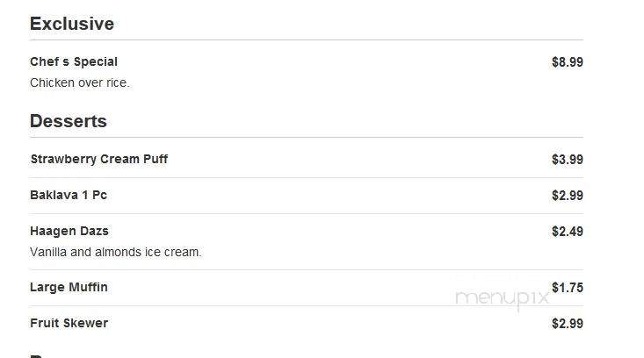644x358 pixels.
Task: Select the Fruit Skewer item
Action: tap(69, 323)
